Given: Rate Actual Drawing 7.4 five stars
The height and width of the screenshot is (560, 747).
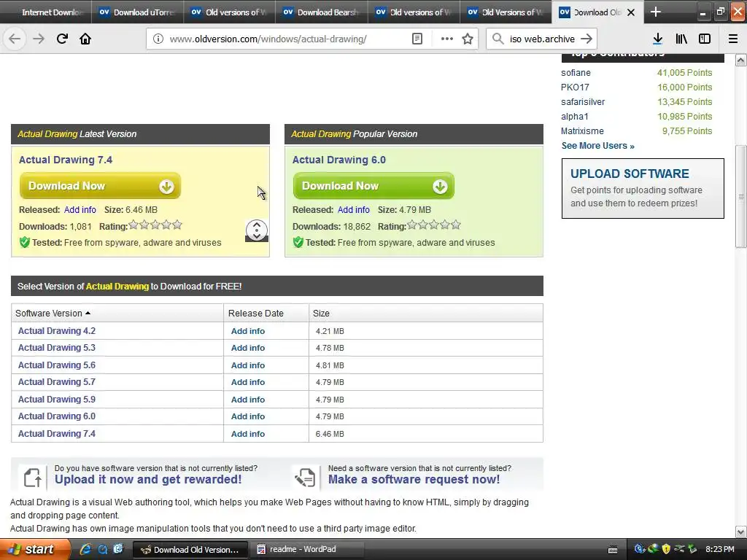Looking at the screenshot, I should coord(177,225).
